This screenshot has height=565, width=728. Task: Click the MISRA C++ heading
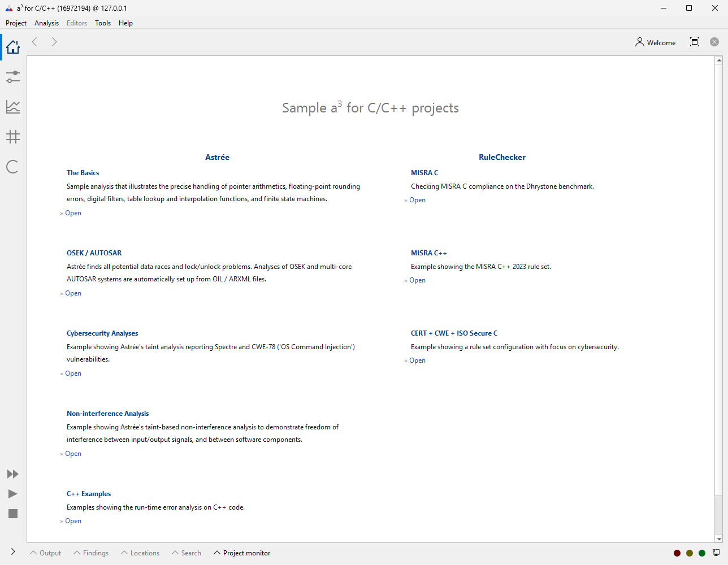(428, 253)
